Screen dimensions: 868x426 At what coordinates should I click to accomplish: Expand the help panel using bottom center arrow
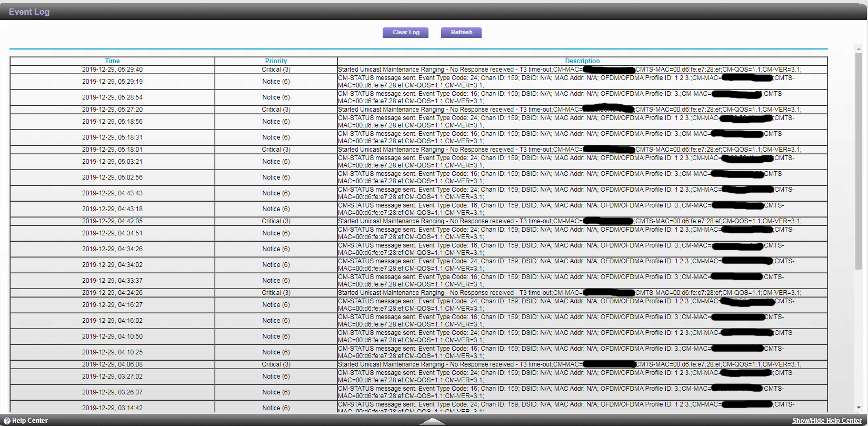pyautogui.click(x=432, y=421)
